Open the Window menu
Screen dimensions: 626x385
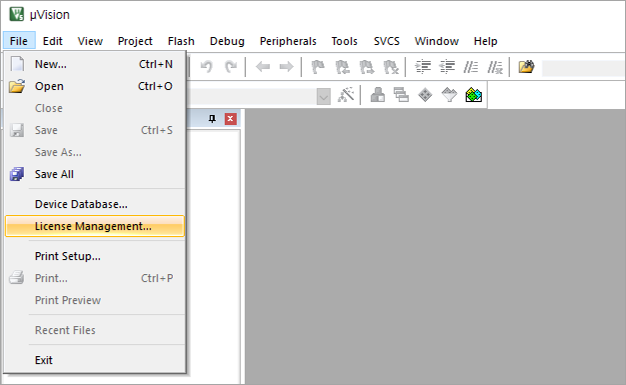tap(437, 41)
